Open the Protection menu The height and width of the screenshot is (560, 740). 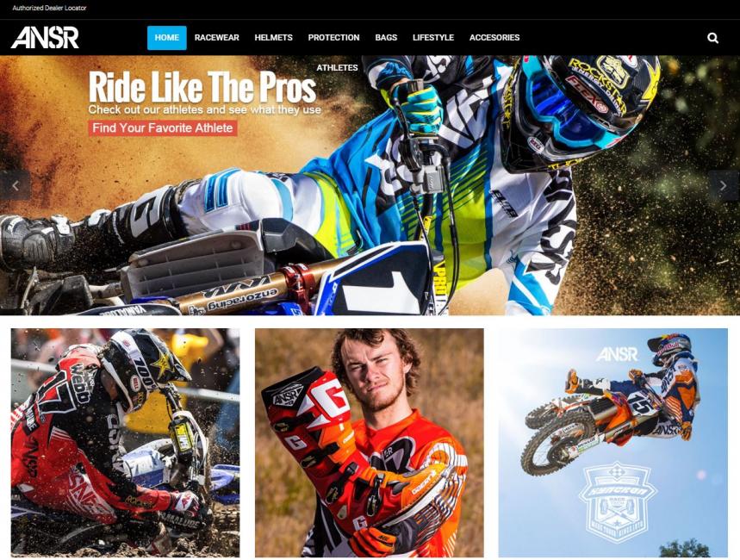[x=333, y=38]
